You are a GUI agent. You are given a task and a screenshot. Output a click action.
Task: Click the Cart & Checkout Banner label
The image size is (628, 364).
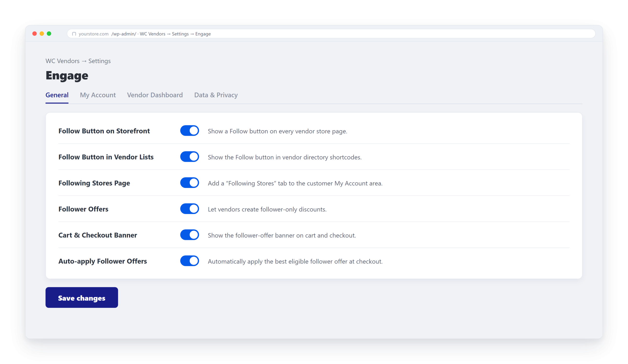[x=97, y=235]
